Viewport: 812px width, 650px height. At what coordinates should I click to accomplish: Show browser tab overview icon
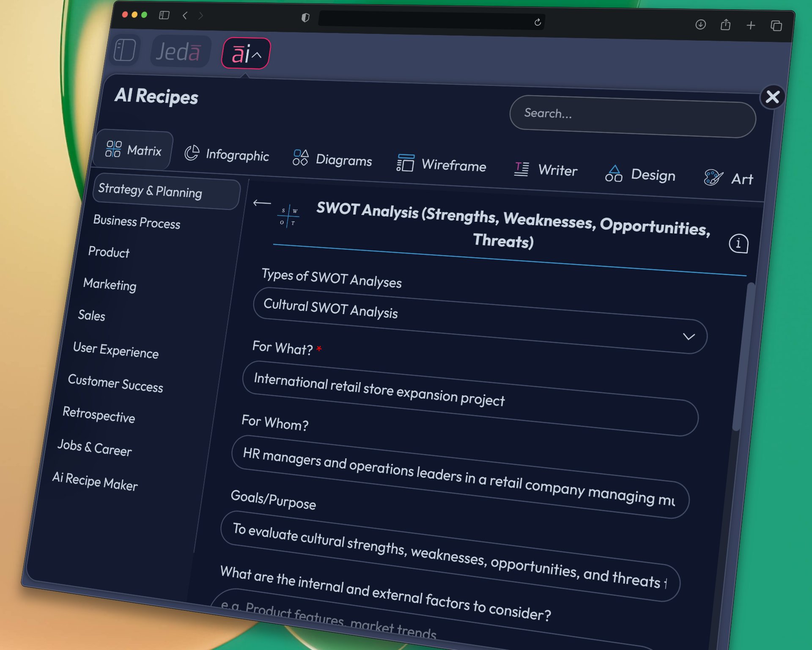tap(776, 26)
